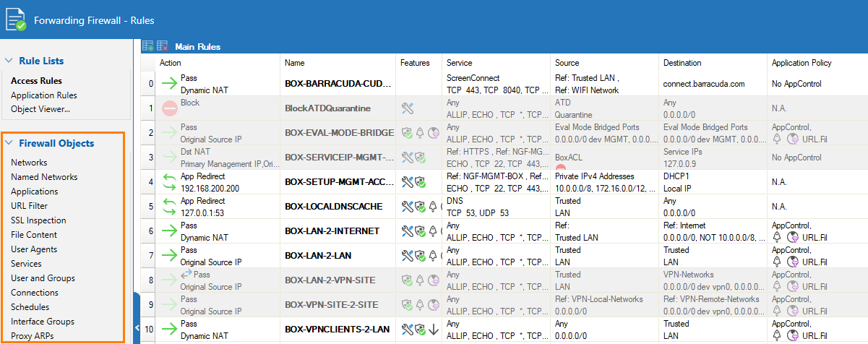Image resolution: width=868 pixels, height=344 pixels.
Task: Click the green Pass arrow for BOX-LAN-2-LAN
Action: [169, 256]
